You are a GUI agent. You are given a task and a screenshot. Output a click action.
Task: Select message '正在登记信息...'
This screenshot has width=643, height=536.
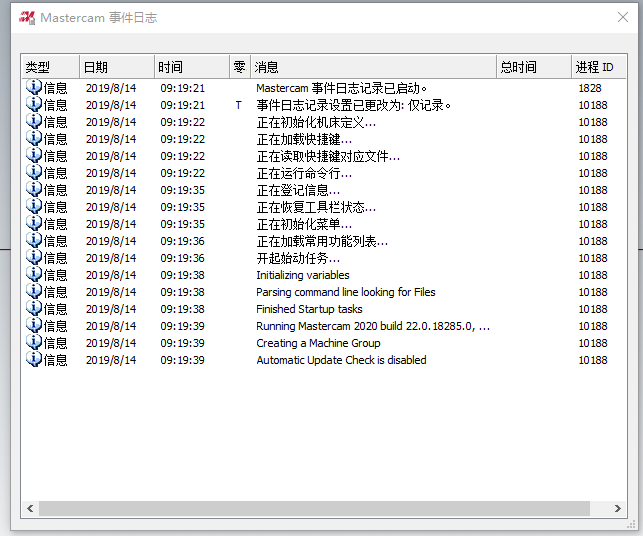(298, 190)
